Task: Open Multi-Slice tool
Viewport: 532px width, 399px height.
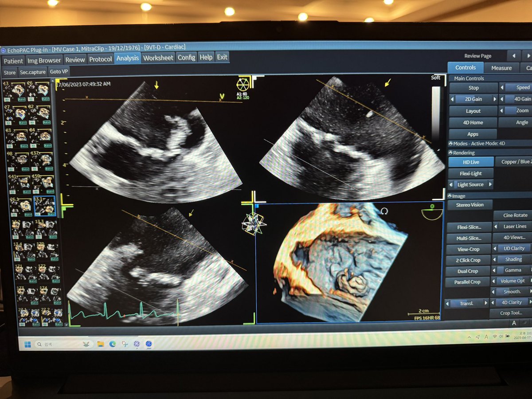Action: coord(468,239)
